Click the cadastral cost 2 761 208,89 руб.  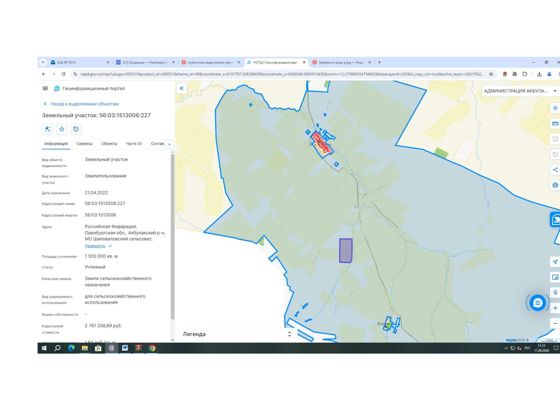click(103, 326)
